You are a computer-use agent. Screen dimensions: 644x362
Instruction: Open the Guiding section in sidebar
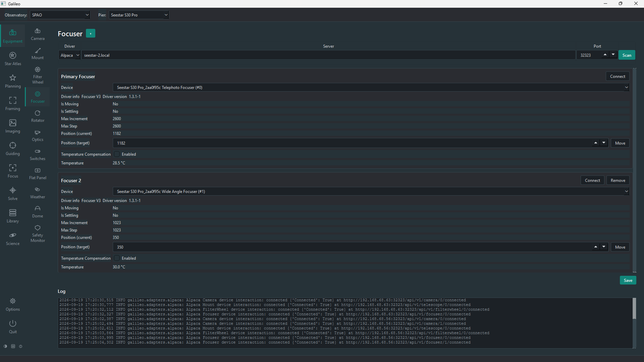click(x=13, y=149)
